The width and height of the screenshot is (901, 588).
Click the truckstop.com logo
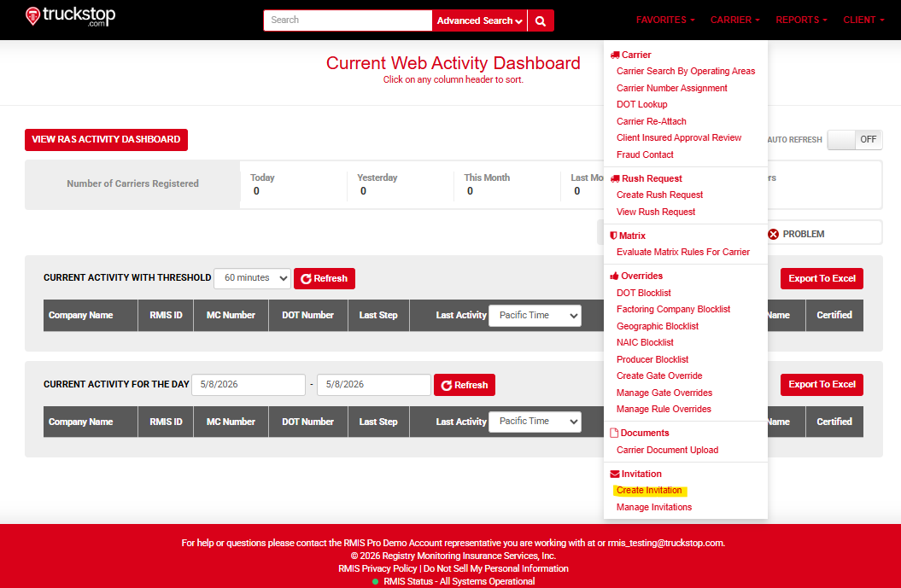point(70,17)
